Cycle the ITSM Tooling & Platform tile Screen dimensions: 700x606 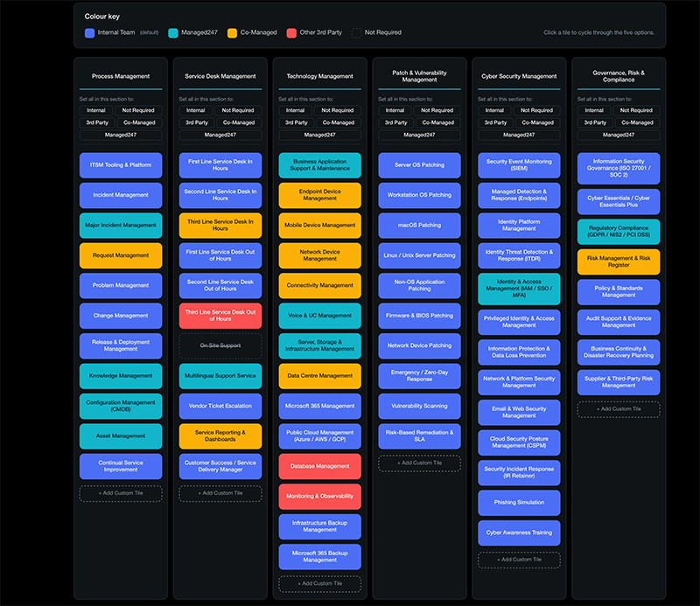coord(121,165)
